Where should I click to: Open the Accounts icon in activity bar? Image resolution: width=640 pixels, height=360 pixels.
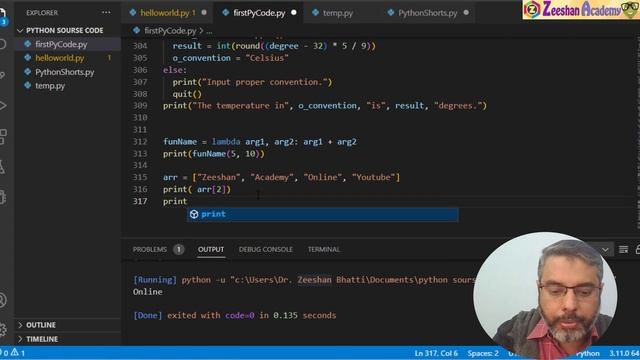point(2,300)
